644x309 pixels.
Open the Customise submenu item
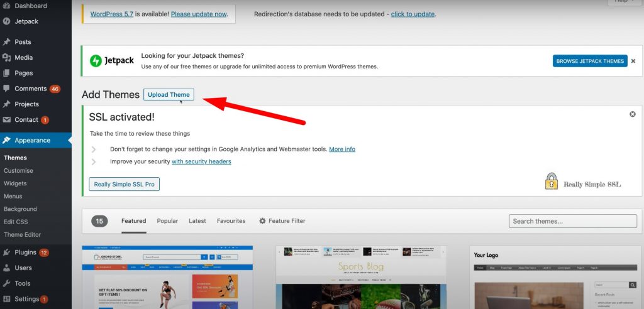[18, 171]
